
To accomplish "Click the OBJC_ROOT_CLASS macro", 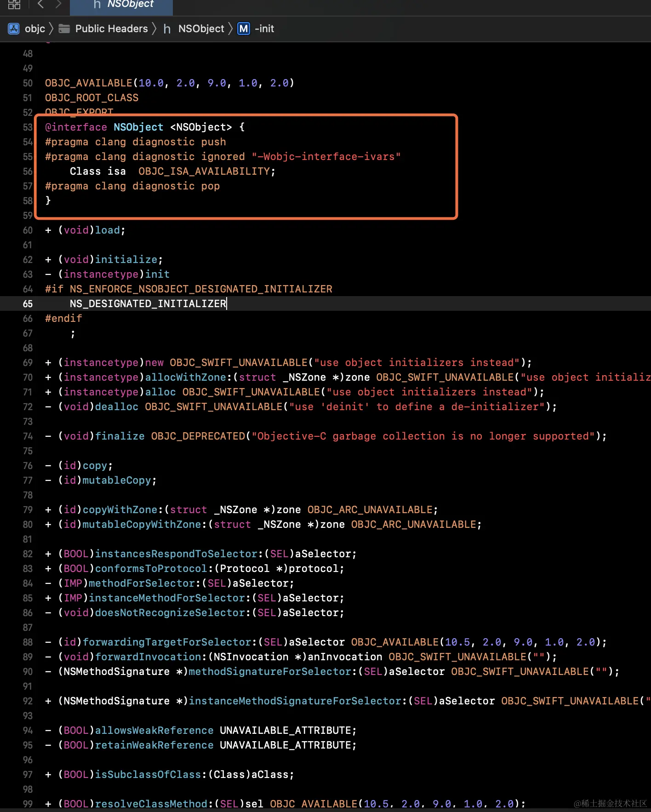I will click(91, 98).
